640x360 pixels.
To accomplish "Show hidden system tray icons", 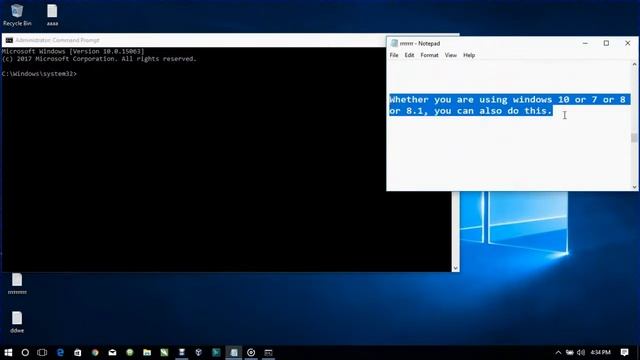I will point(558,352).
